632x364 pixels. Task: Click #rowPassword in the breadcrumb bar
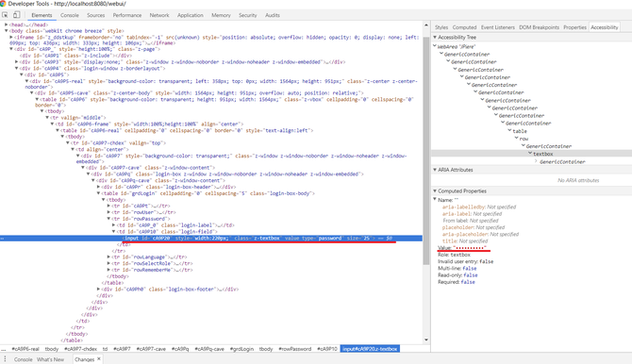coord(294,349)
